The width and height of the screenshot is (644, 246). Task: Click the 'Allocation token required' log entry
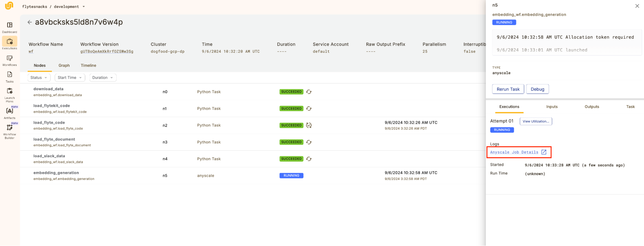565,37
